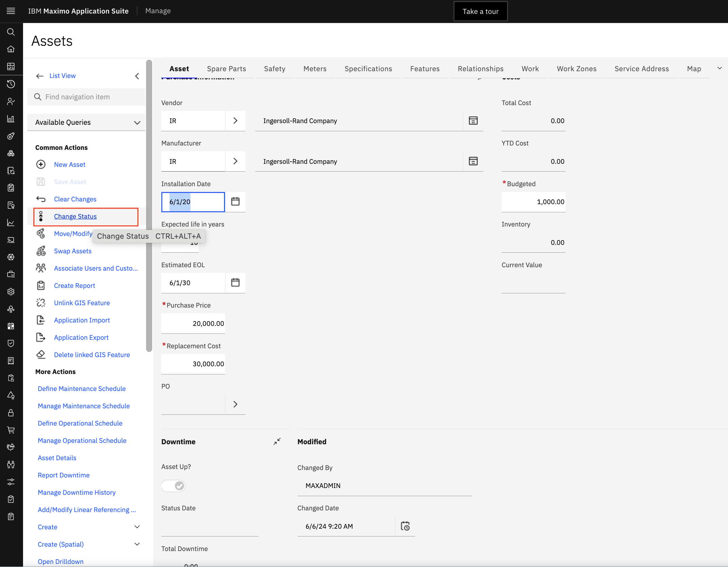This screenshot has width=728, height=567.
Task: Expand the Create actions dropdown
Action: pyautogui.click(x=137, y=527)
